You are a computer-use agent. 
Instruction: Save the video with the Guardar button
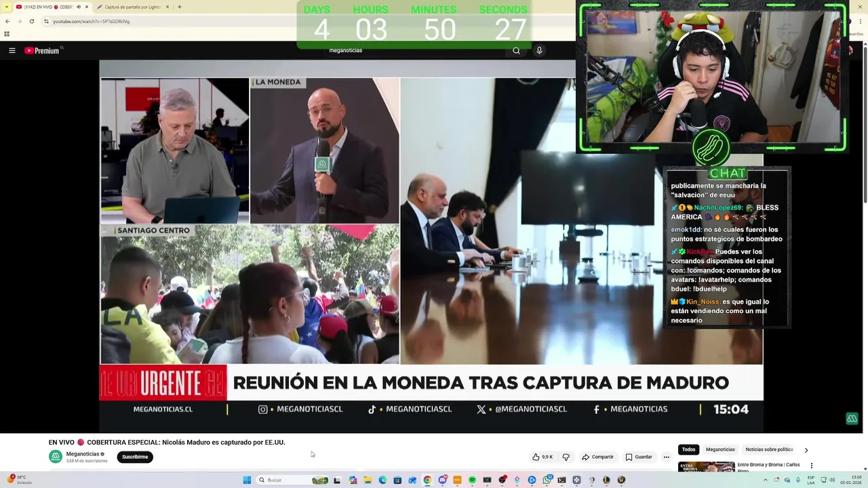[639, 457]
